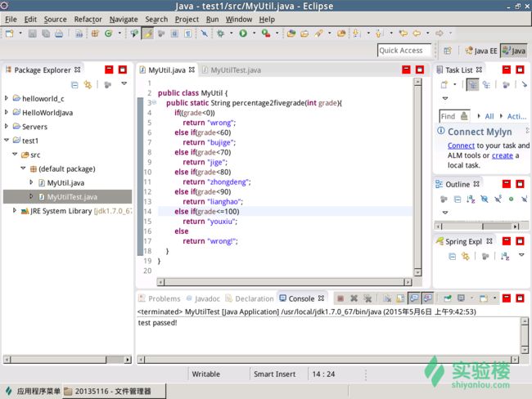Viewport: 532px width, 399px height.
Task: Click editor vertical scrollbar down arrow
Action: [417, 272]
